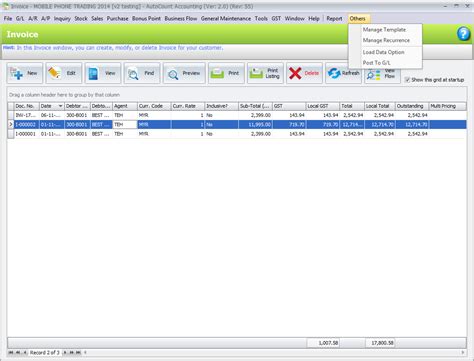Screen dimensions: 474x361
Task: Click the row indicator of selected row
Action: pyautogui.click(x=11, y=124)
